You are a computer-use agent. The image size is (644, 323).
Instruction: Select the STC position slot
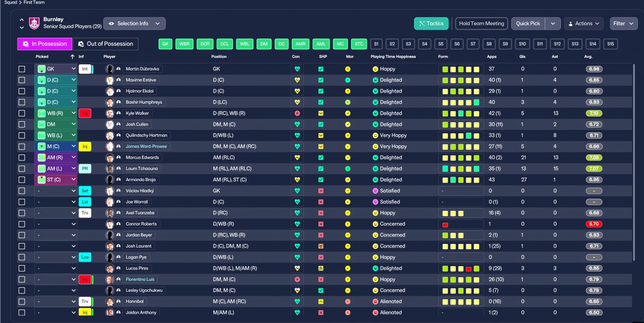pyautogui.click(x=359, y=44)
